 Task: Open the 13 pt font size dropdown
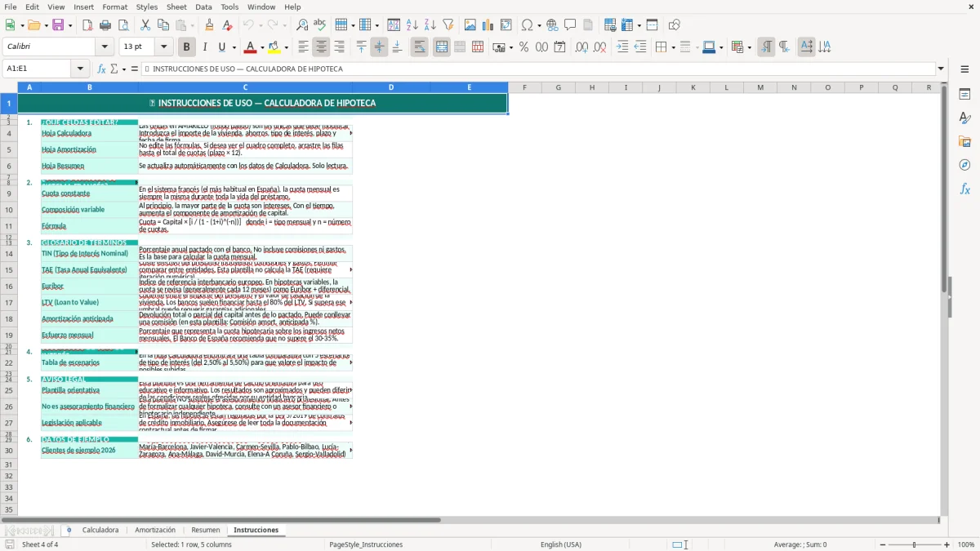164,47
